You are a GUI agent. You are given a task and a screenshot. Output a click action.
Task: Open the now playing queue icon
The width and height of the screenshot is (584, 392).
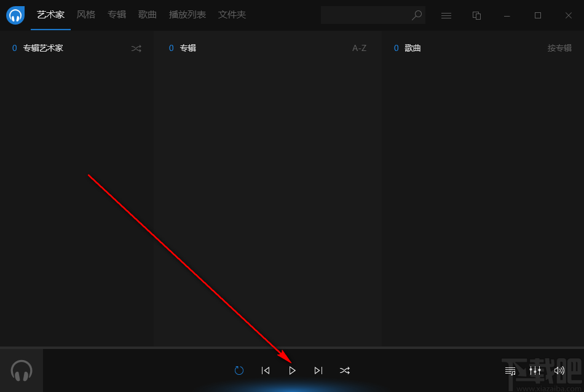tap(510, 370)
